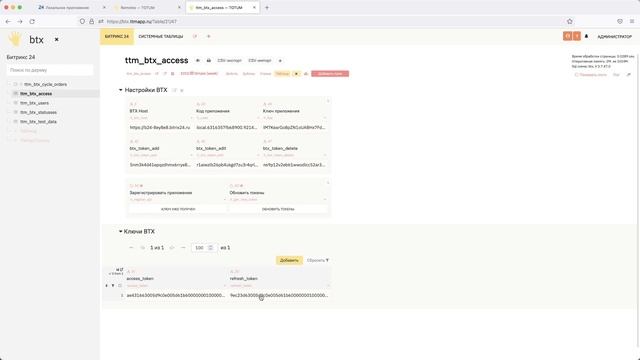640x360 pixels.
Task: Switch to the СИСТЕМНЫЕ ТАБЛИЦЫ tab
Action: (161, 37)
